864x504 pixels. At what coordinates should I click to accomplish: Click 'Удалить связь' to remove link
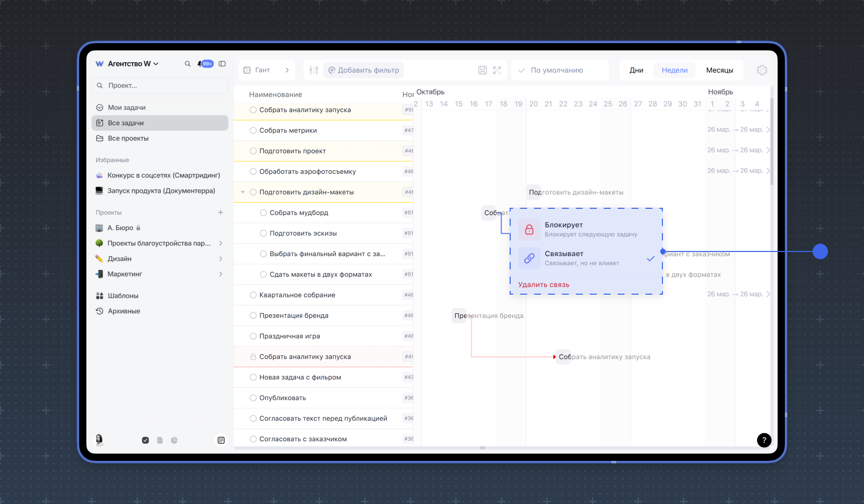coord(544,285)
